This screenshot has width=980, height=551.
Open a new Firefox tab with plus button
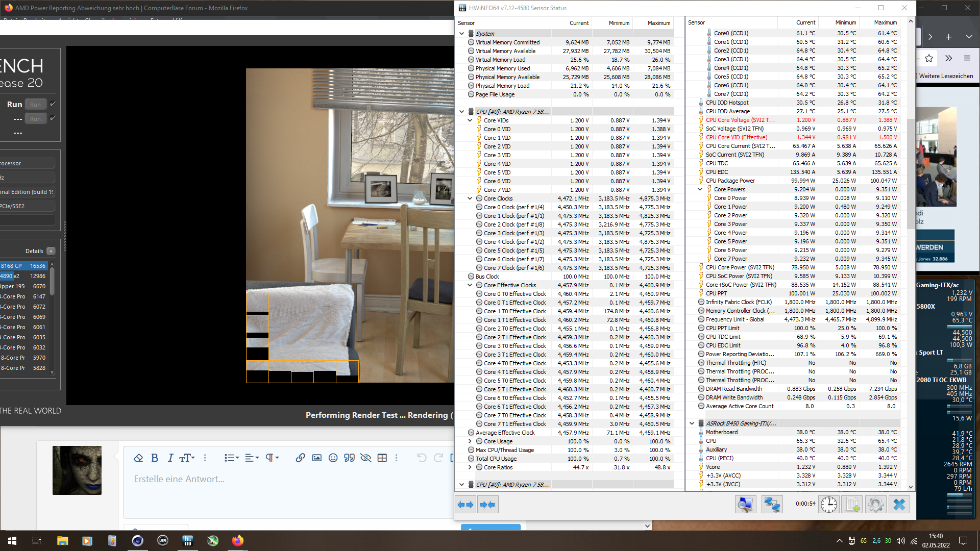[948, 37]
